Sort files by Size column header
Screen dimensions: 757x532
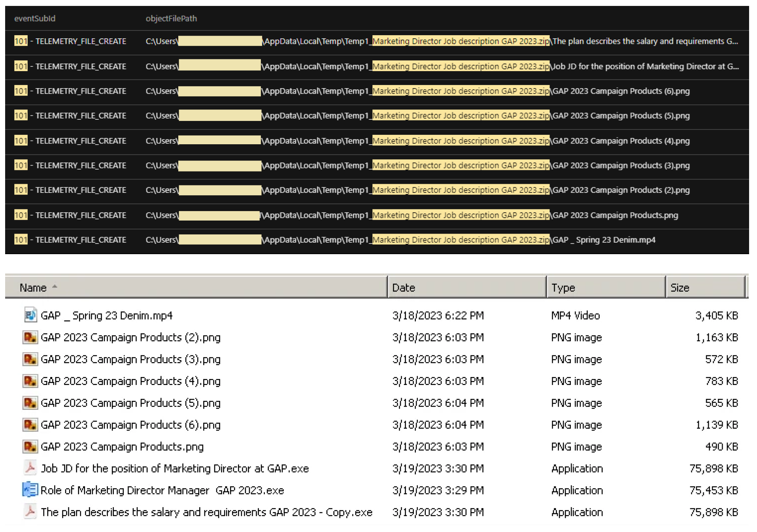(x=680, y=288)
